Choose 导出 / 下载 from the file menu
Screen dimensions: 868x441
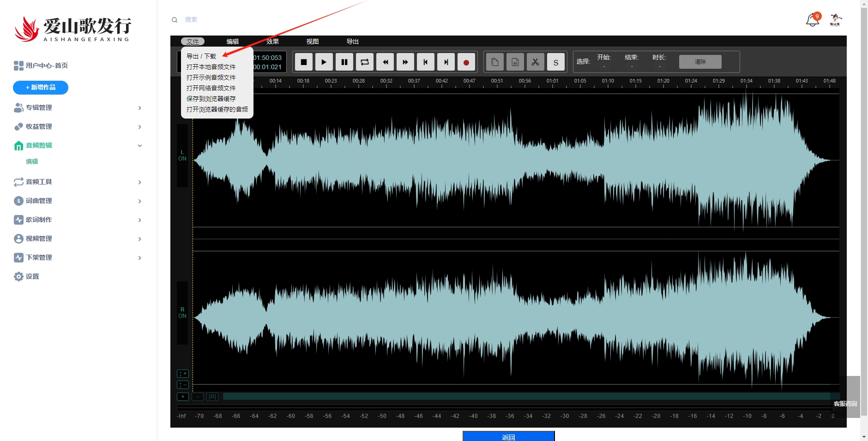pyautogui.click(x=201, y=56)
